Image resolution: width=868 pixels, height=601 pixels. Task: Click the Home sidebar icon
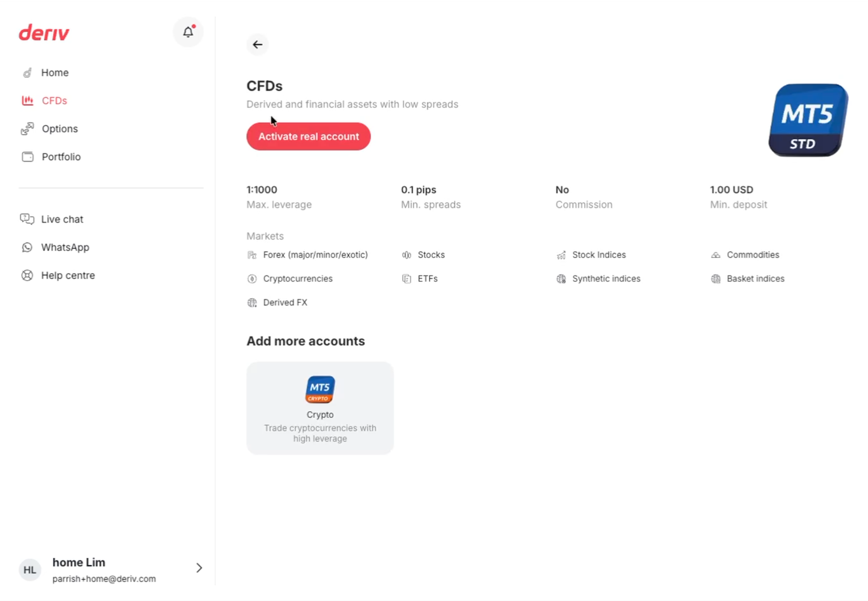pos(27,73)
